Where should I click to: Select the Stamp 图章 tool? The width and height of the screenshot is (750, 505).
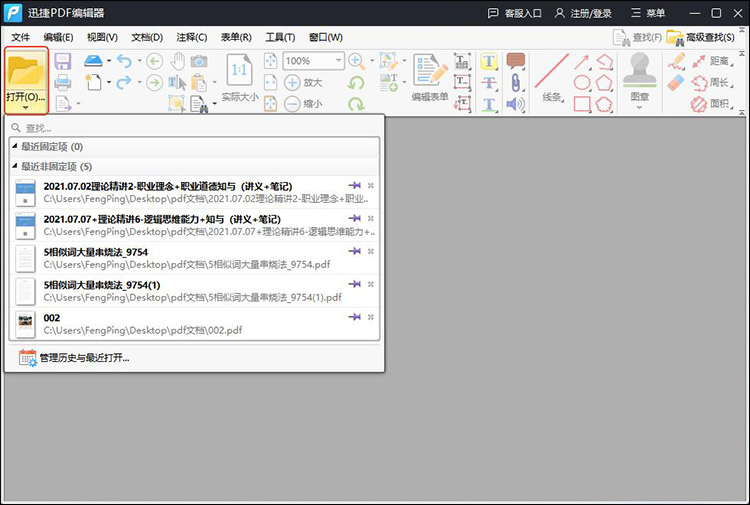point(640,77)
